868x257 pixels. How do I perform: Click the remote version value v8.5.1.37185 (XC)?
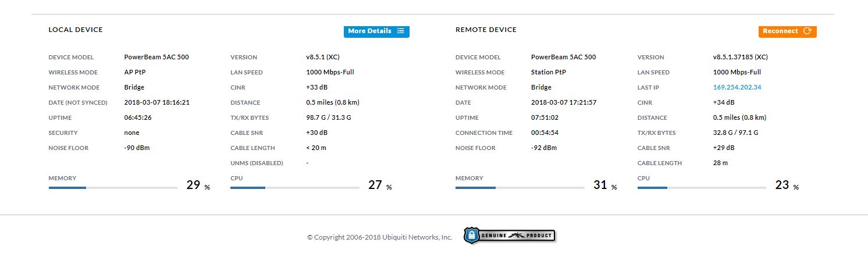pyautogui.click(x=740, y=57)
